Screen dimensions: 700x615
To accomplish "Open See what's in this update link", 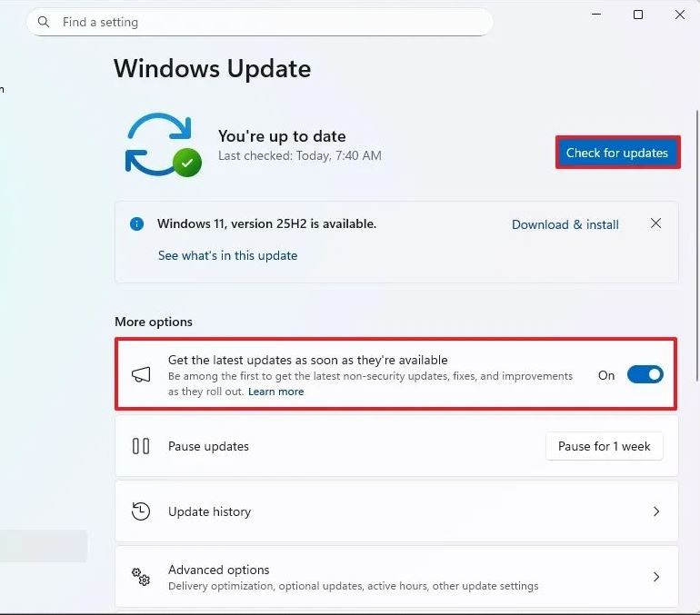I will [227, 255].
